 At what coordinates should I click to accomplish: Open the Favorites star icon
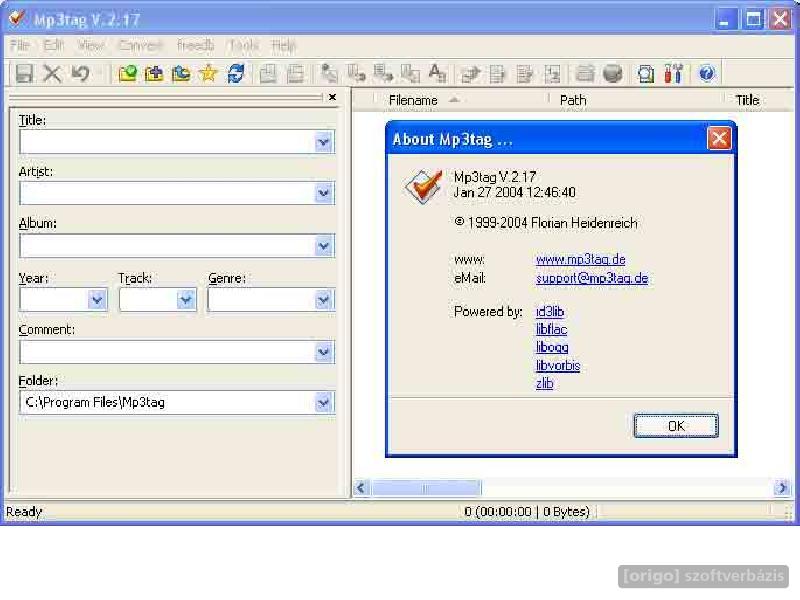pos(208,73)
